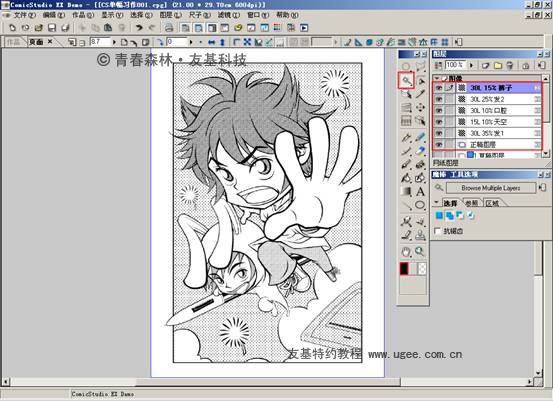Toggle visibility of 30L 10% layer
The width and height of the screenshot is (553, 401).
(438, 111)
